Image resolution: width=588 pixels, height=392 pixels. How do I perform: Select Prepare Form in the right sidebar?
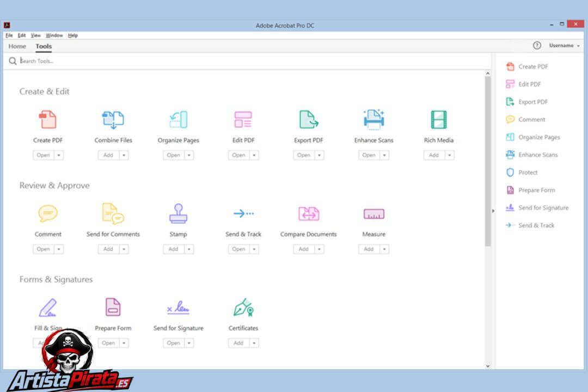530,190
